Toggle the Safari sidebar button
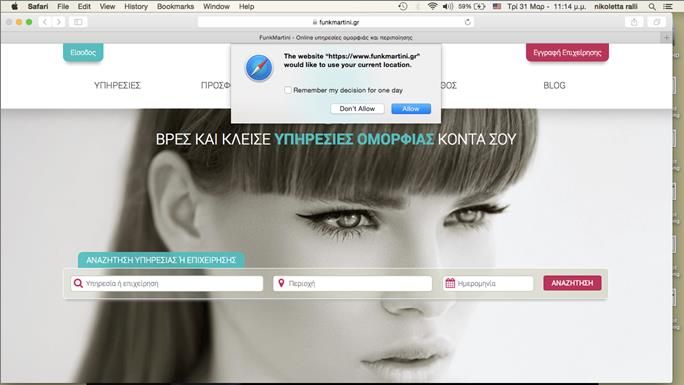The width and height of the screenshot is (684, 385). [x=78, y=22]
